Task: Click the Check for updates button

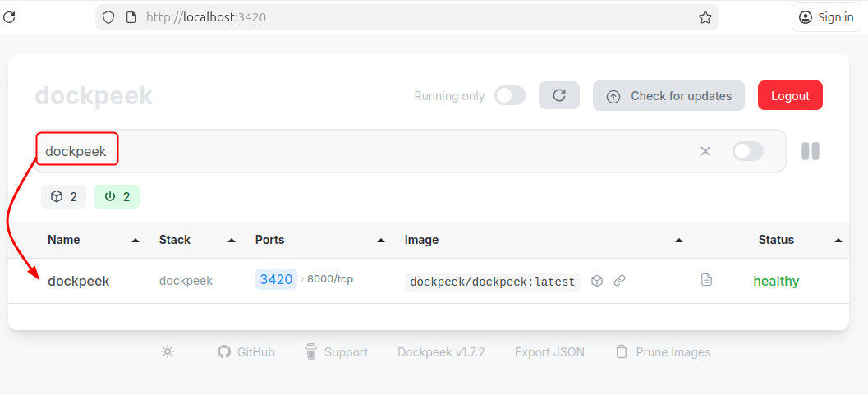Action: point(668,96)
